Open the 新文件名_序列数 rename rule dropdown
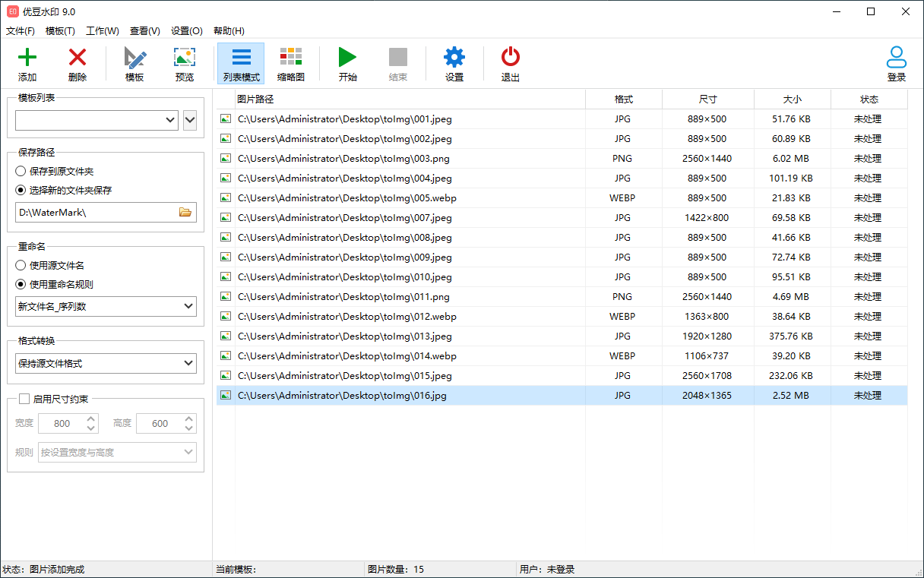This screenshot has height=578, width=924. 106,307
